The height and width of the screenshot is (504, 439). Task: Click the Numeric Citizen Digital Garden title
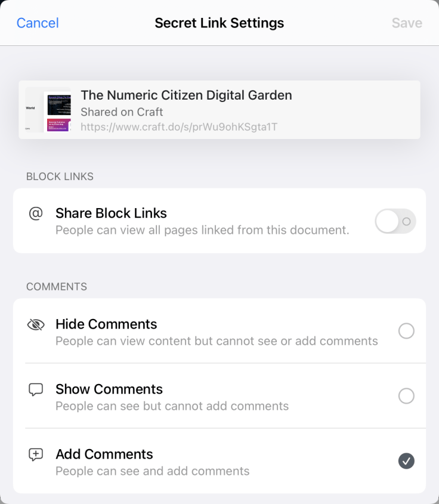tap(186, 95)
